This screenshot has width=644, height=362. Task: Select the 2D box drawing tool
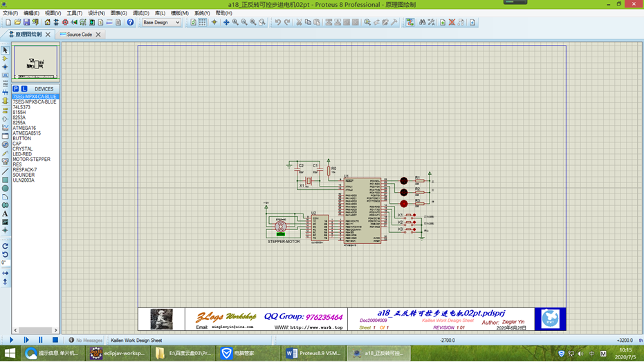coord(5,180)
